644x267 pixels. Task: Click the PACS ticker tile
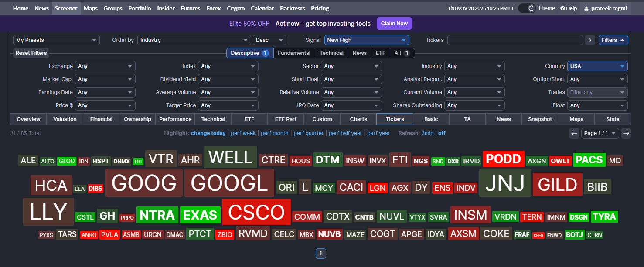pos(589,160)
